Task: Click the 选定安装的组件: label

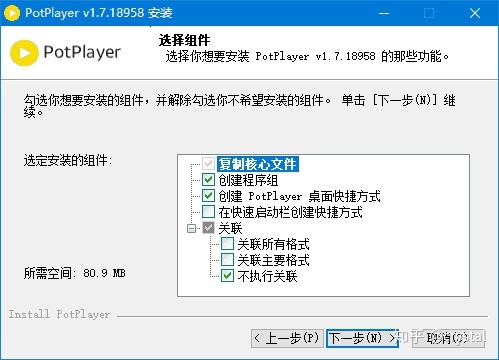Action: pos(68,160)
